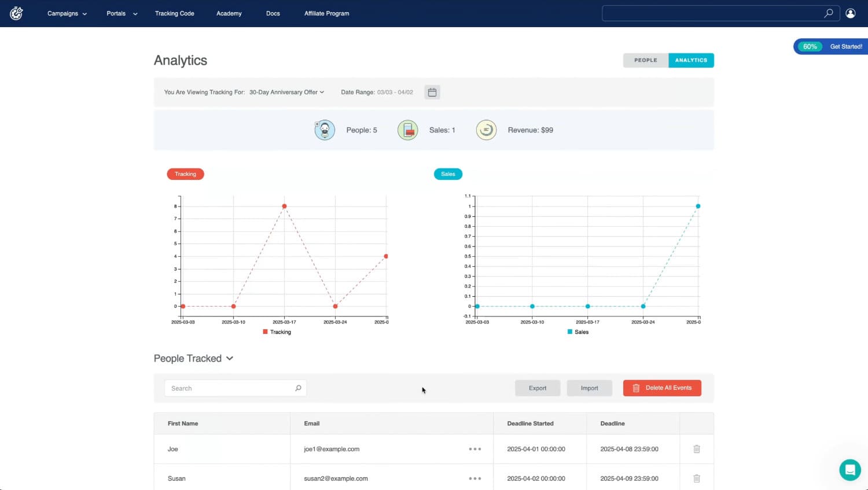The width and height of the screenshot is (868, 490).
Task: Click the Export button
Action: pyautogui.click(x=537, y=388)
